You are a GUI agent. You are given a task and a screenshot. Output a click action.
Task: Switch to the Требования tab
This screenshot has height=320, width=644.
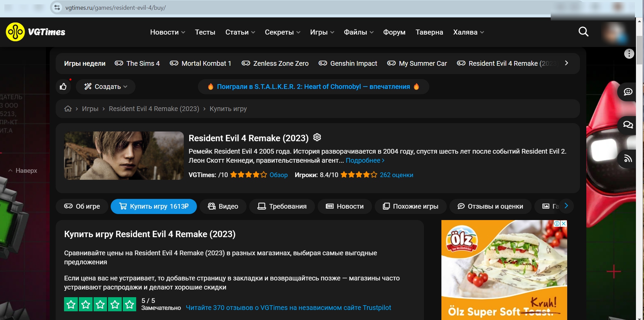(282, 206)
